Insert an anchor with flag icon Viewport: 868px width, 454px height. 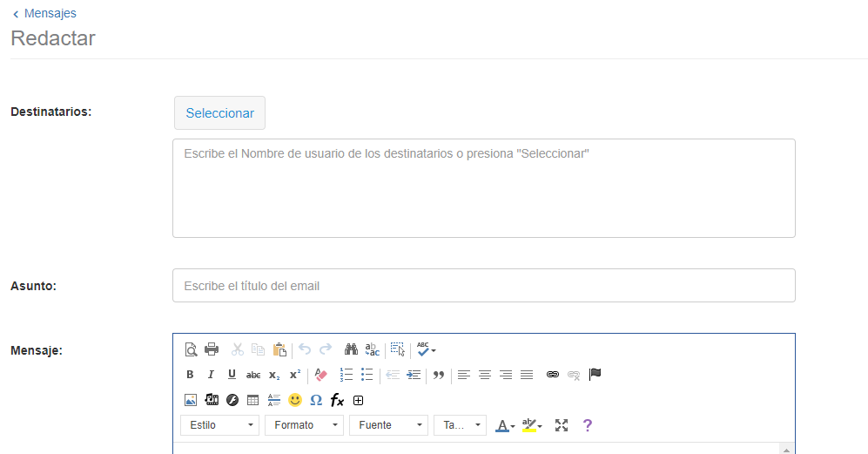595,375
